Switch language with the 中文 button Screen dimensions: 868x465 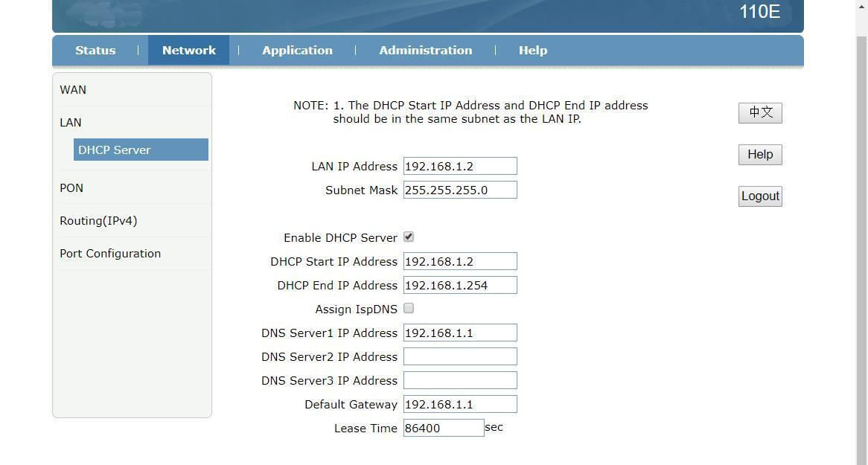[x=760, y=113]
